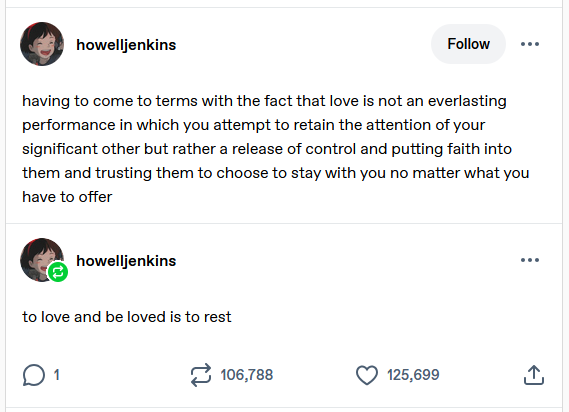Click the reblog arrows icon

(201, 375)
